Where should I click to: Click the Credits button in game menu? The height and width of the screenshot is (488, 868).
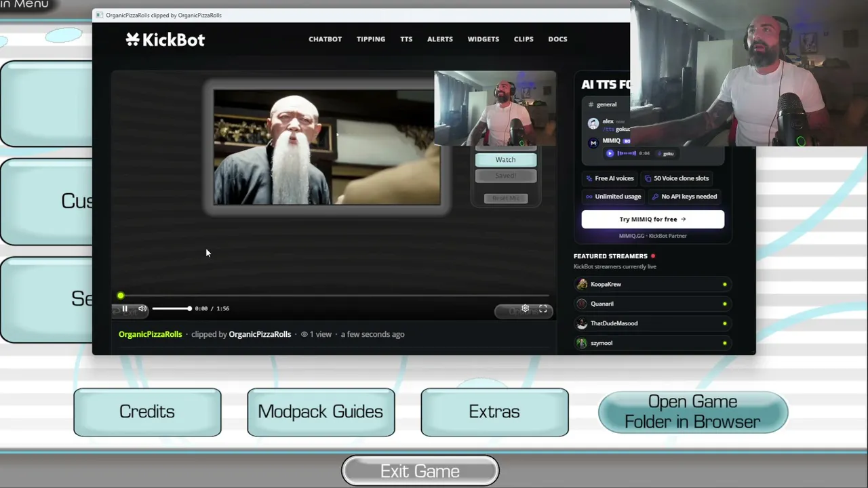[147, 412]
